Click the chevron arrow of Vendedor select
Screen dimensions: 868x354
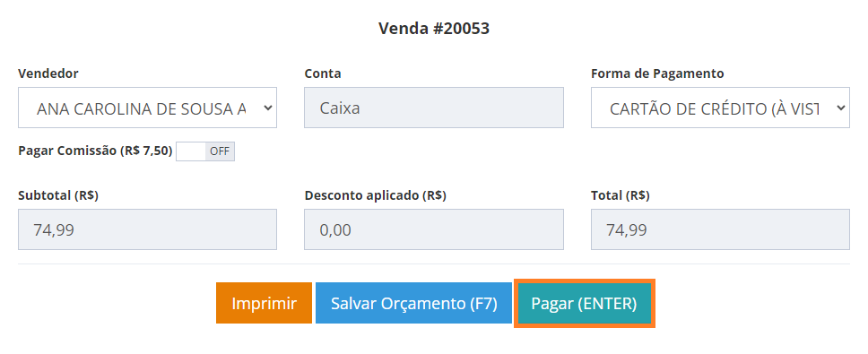point(267,108)
